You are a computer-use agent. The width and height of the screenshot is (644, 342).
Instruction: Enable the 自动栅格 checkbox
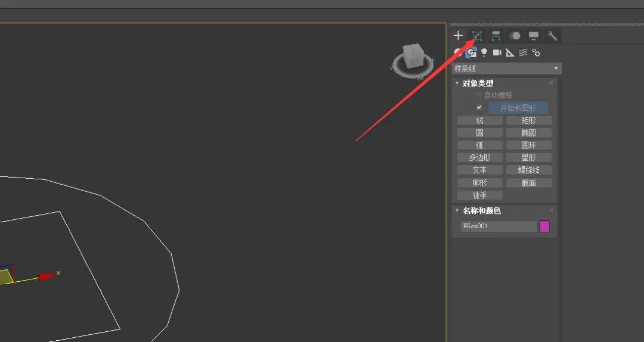(x=479, y=95)
